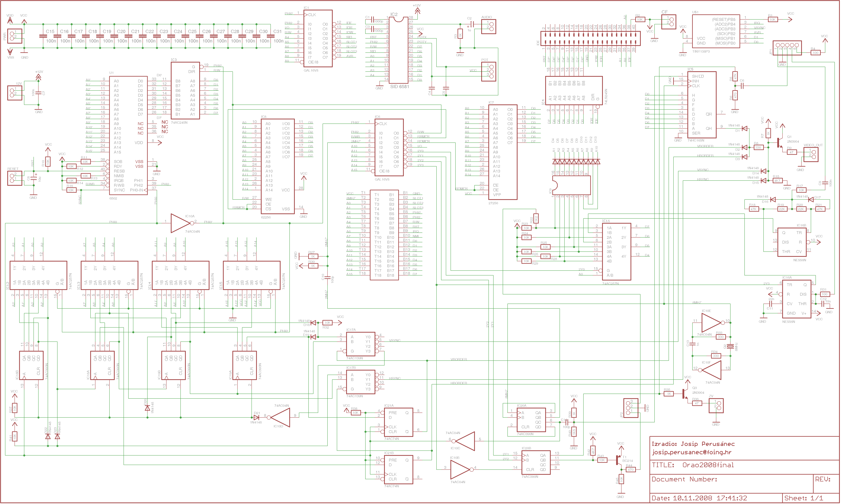The height and width of the screenshot is (504, 843).
Task: Select the IC10D inverter triangle symbol
Action: tap(279, 417)
